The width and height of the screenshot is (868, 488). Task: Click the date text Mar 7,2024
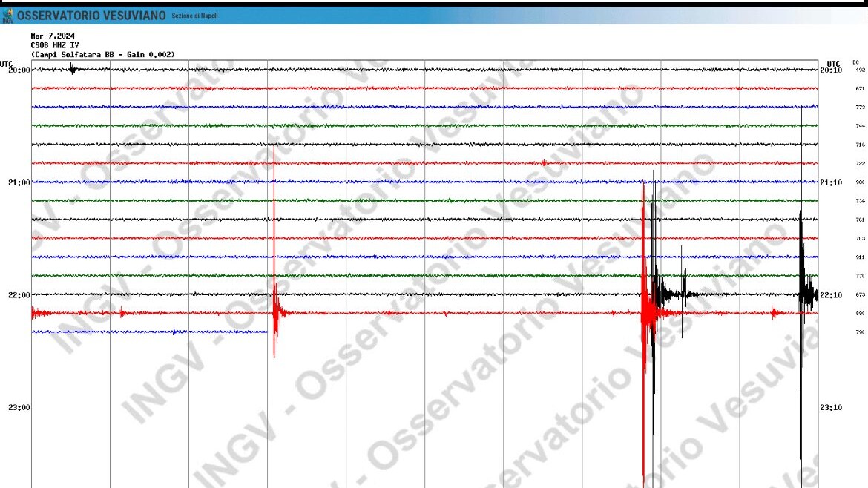pos(53,36)
